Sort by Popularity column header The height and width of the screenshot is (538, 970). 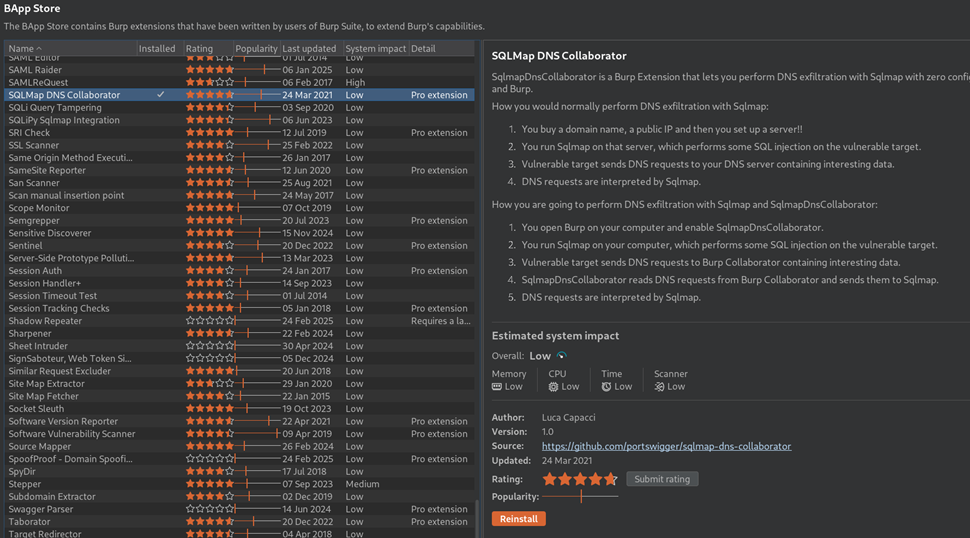click(x=256, y=48)
